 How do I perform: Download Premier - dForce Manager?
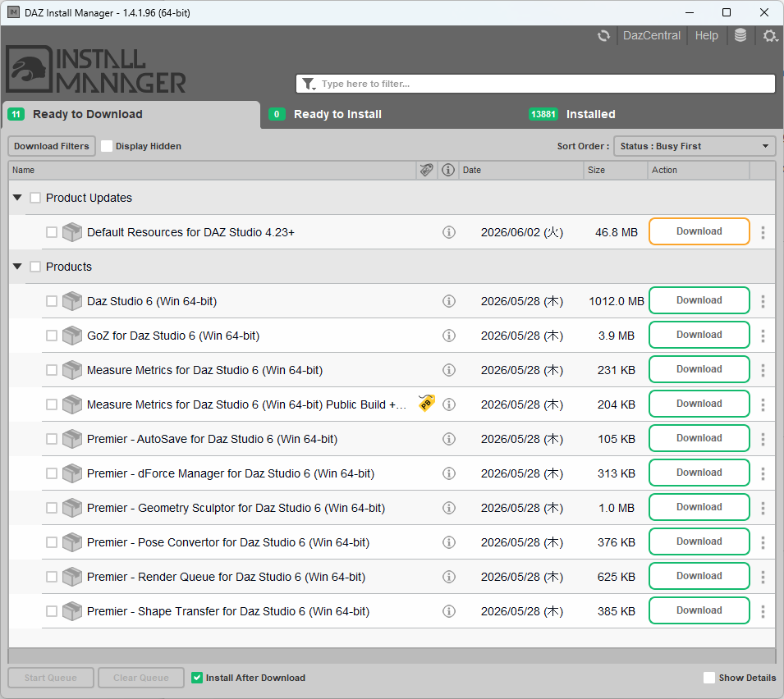[x=699, y=473]
